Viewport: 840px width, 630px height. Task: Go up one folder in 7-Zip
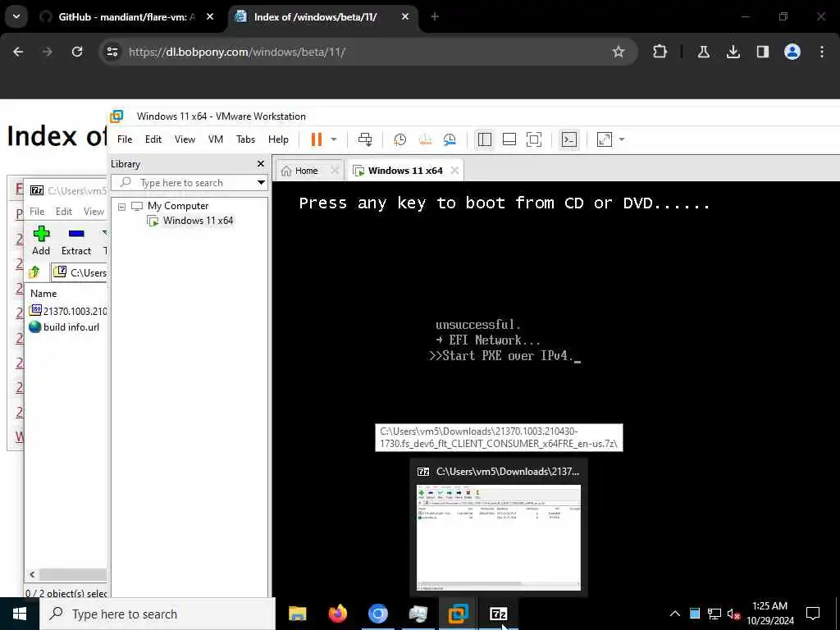(x=34, y=272)
